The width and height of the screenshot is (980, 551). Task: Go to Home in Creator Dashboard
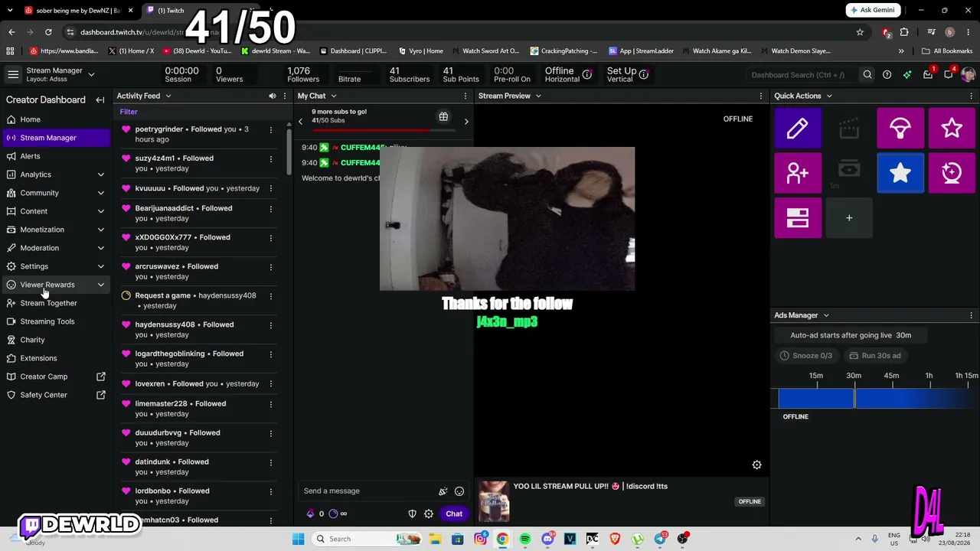55,119
